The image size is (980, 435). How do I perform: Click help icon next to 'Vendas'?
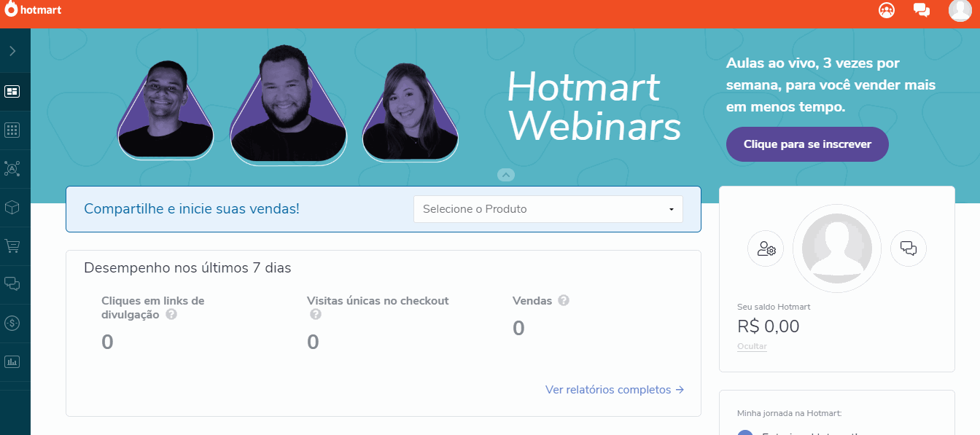coord(564,300)
